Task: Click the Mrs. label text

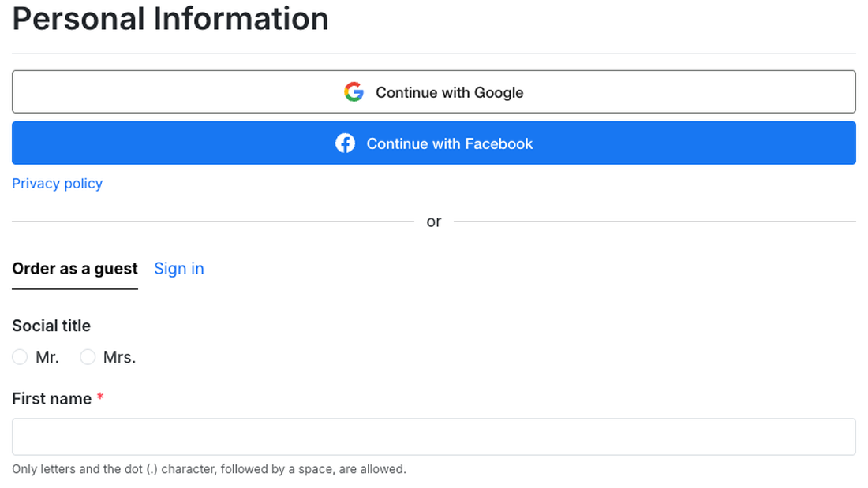Action: click(x=120, y=357)
